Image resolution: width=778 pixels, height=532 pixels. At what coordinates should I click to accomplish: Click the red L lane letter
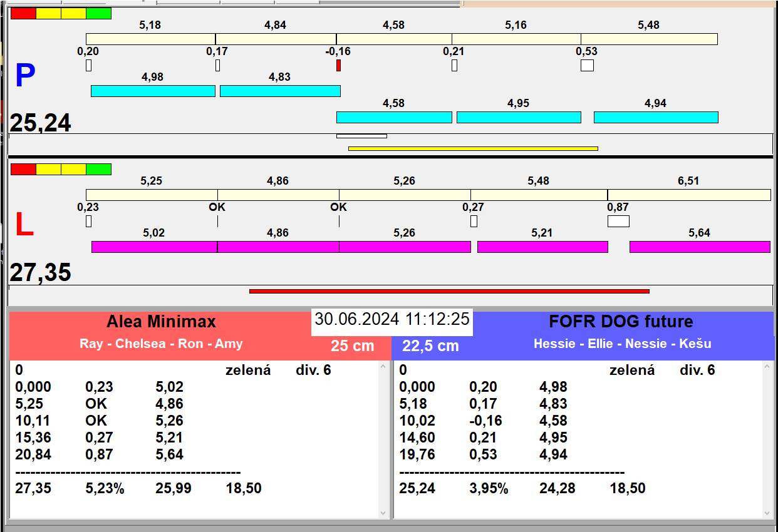tap(24, 225)
